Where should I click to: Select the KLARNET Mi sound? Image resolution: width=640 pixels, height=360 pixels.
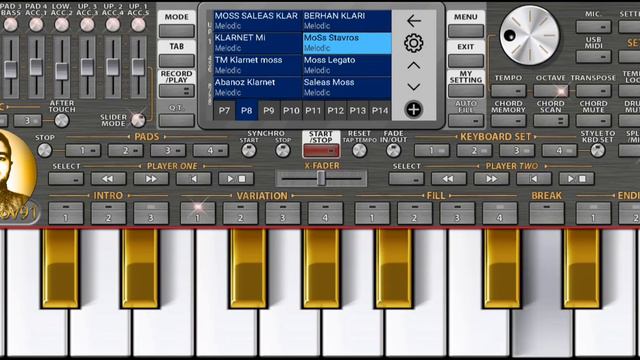[x=258, y=43]
